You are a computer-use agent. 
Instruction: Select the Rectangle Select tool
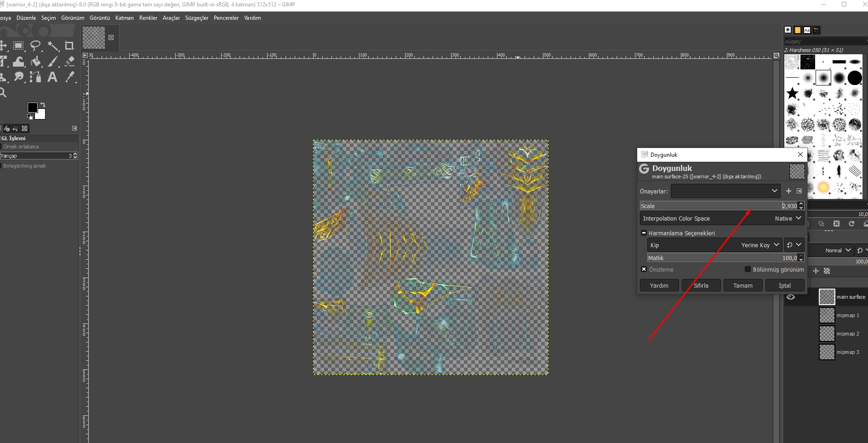(18, 45)
